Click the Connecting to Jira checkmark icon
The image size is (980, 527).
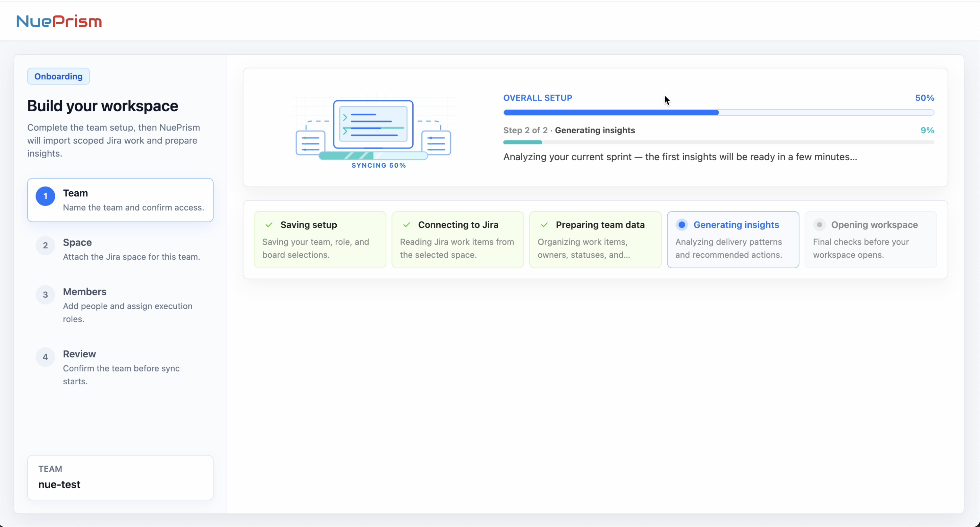(x=407, y=225)
